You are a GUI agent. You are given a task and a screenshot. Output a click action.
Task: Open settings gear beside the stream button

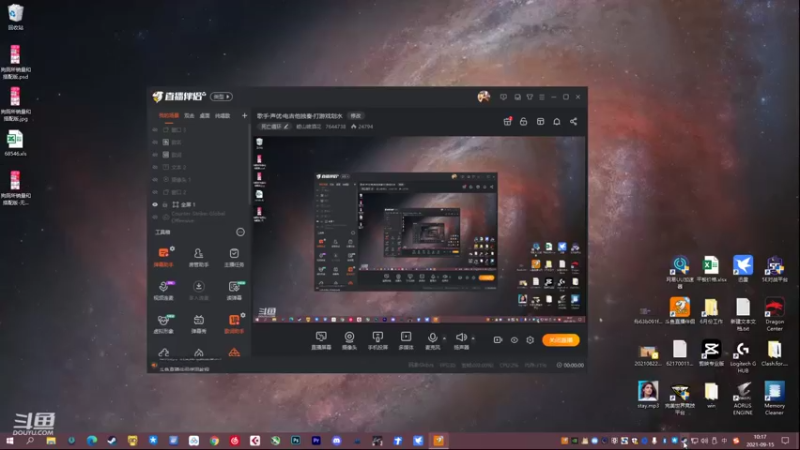pos(530,340)
